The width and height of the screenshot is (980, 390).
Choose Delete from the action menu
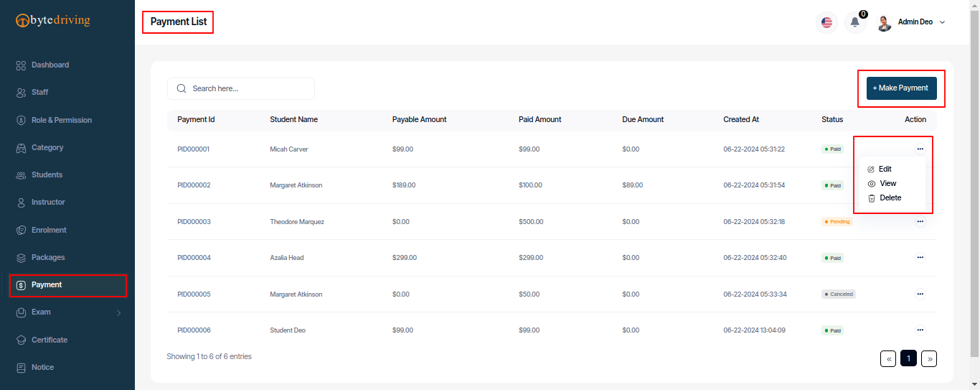[x=885, y=198]
